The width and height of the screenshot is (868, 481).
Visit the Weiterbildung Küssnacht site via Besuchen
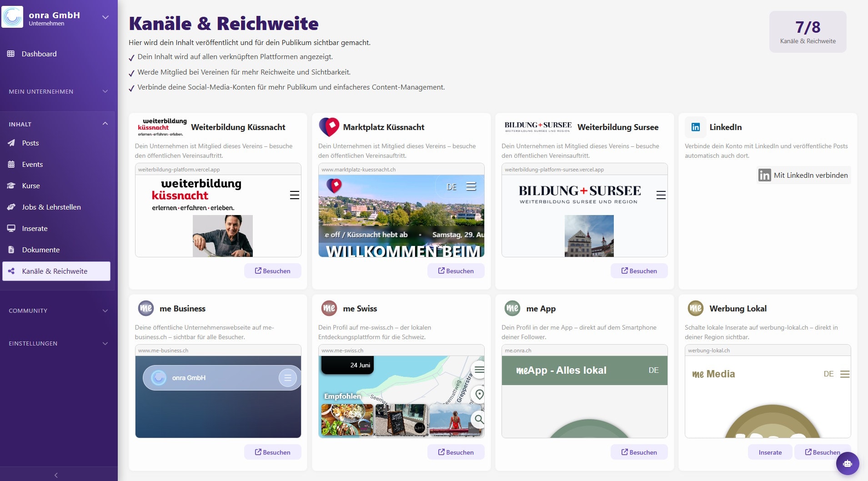pyautogui.click(x=272, y=271)
